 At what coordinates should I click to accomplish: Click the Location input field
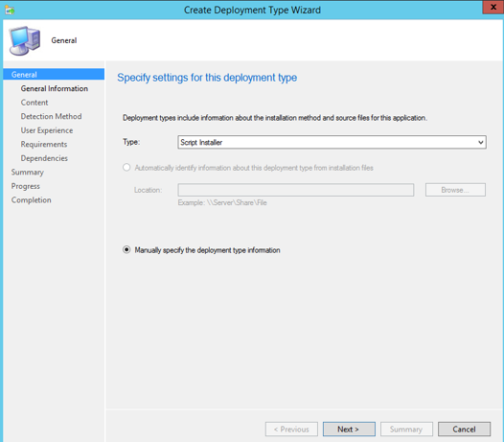[x=296, y=190]
